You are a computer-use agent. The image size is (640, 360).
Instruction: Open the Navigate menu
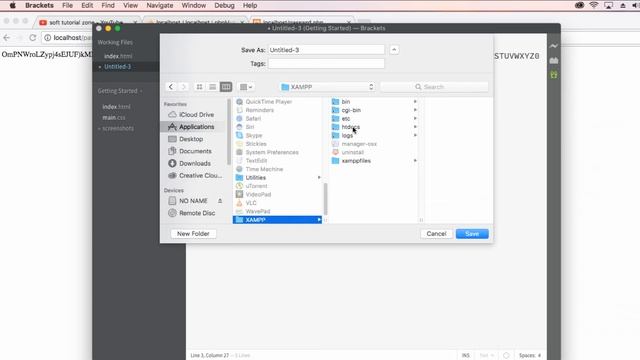pyautogui.click(x=160, y=5)
